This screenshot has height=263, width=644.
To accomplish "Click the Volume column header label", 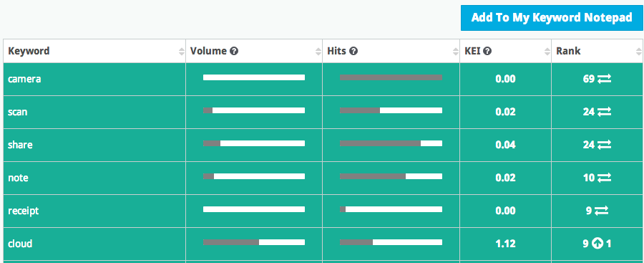I will tap(208, 51).
